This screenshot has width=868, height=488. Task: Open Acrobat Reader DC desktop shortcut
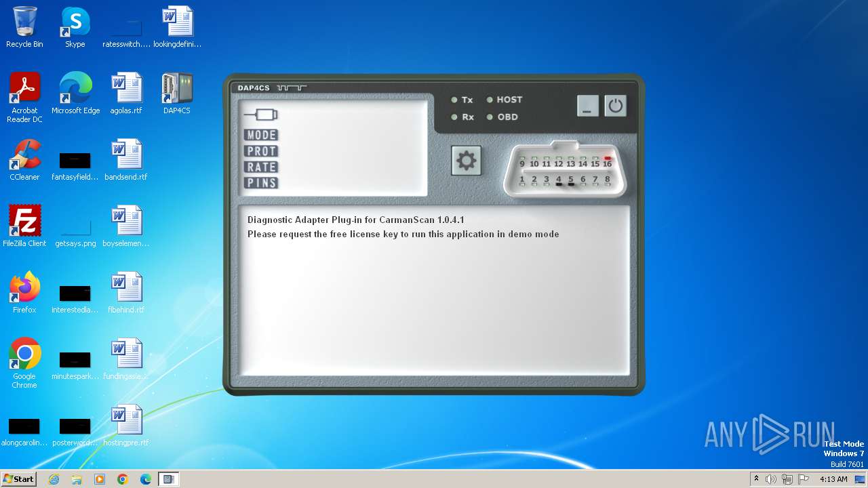point(24,98)
